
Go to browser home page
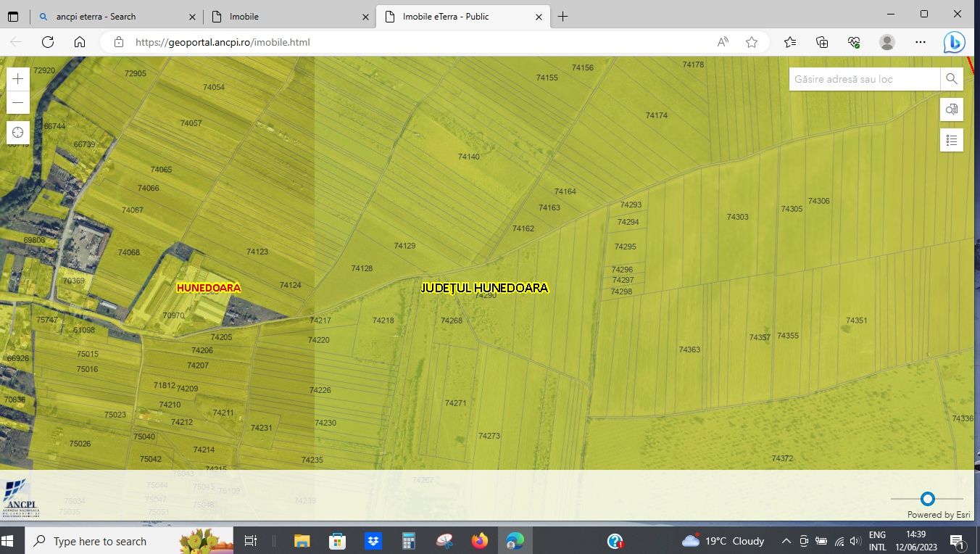click(x=80, y=42)
